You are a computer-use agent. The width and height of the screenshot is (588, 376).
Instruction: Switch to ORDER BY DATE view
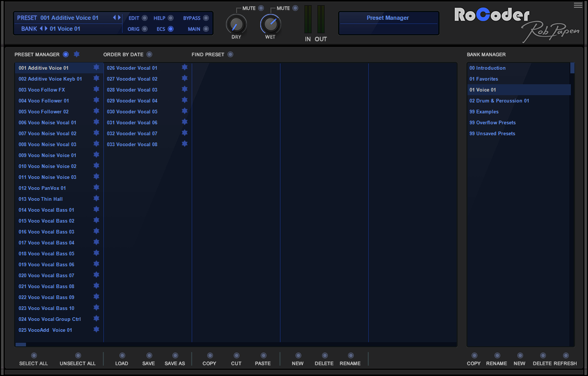[x=150, y=54]
